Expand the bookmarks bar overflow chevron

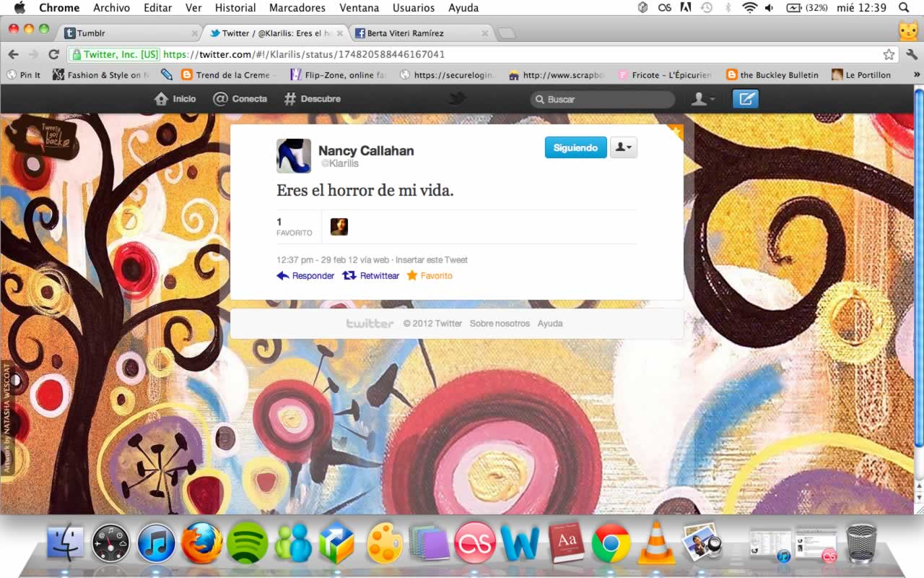tap(917, 74)
